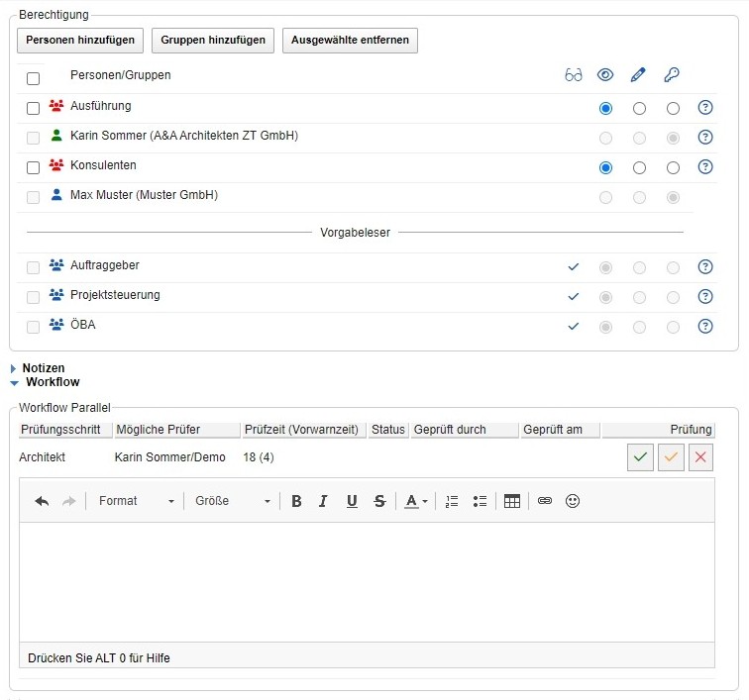
Task: Toggle italic formatting in editor
Action: pos(323,501)
